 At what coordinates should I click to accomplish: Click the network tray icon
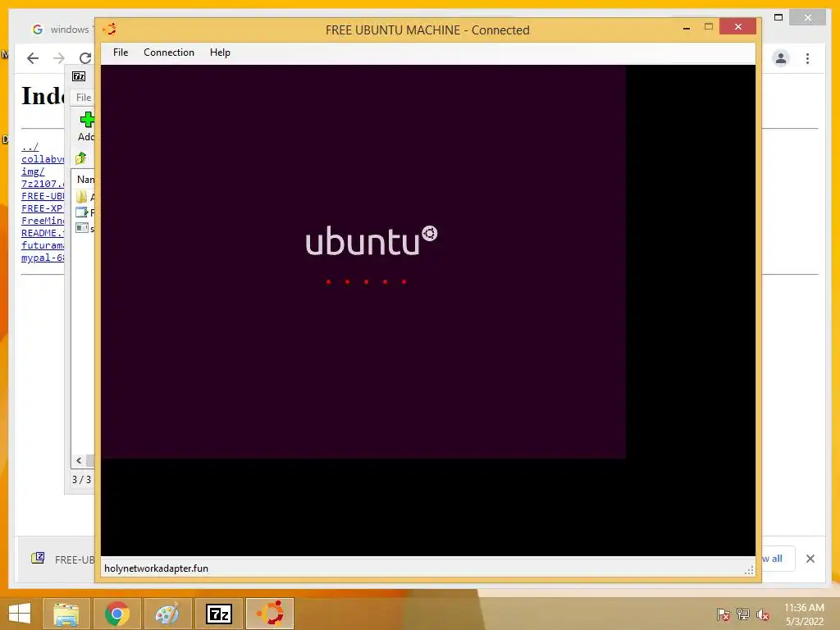coord(743,614)
